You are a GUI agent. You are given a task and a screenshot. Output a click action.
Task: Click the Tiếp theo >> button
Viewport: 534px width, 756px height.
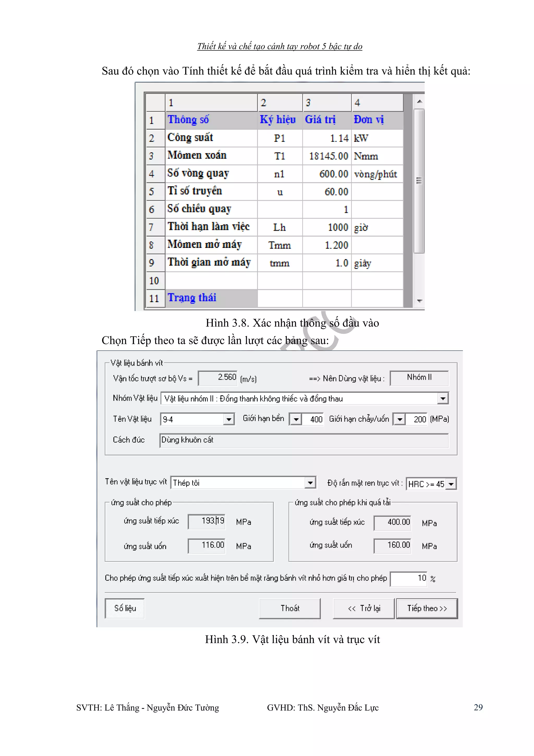click(x=427, y=608)
